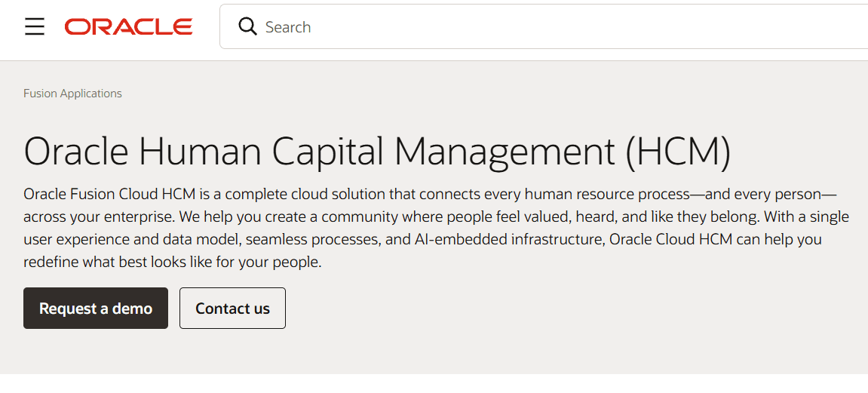This screenshot has width=868, height=393.
Task: Click the Oracle logo
Action: point(128,26)
